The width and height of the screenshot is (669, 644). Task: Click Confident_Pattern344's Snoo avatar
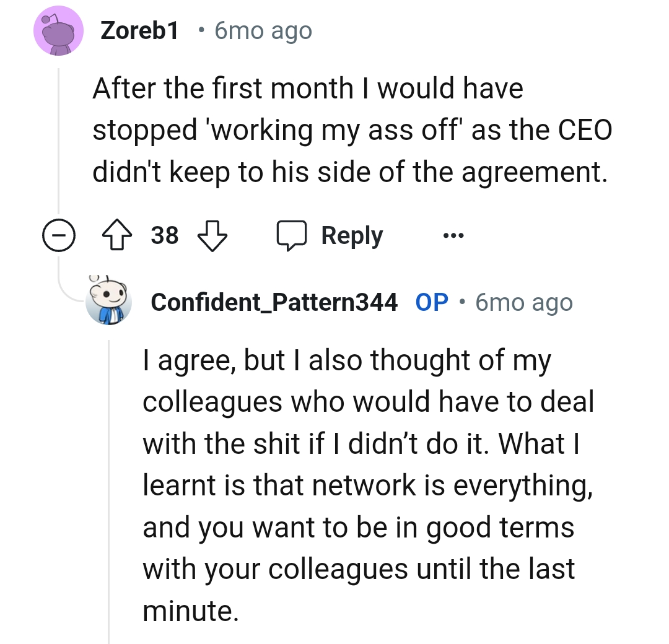click(109, 303)
